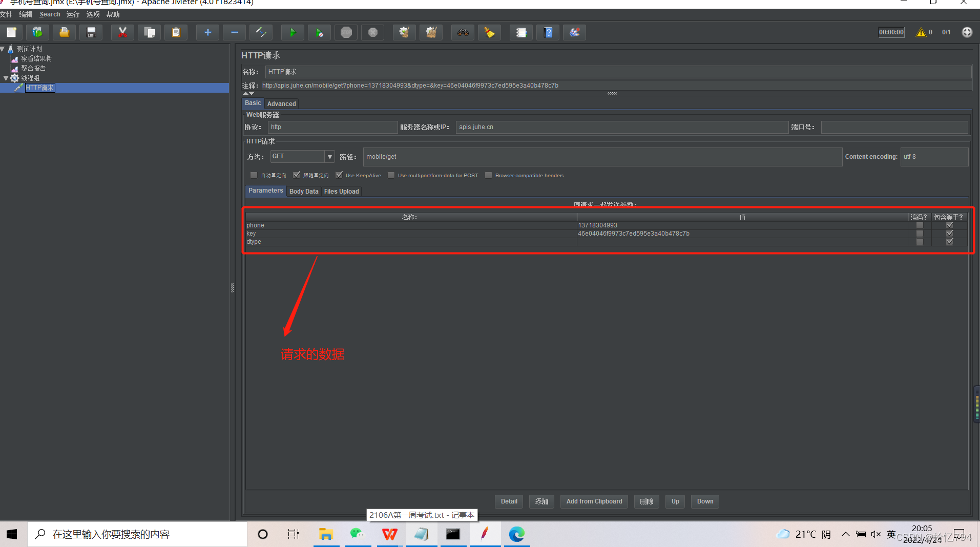980x547 pixels.
Task: Click the server name field apis.juhe.cn
Action: click(622, 127)
